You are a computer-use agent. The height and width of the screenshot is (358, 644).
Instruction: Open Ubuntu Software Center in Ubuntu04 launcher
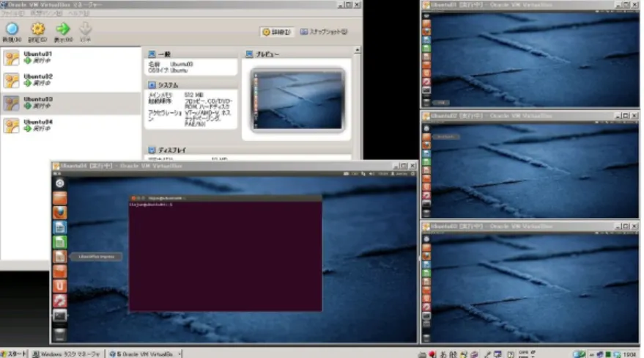[60, 271]
